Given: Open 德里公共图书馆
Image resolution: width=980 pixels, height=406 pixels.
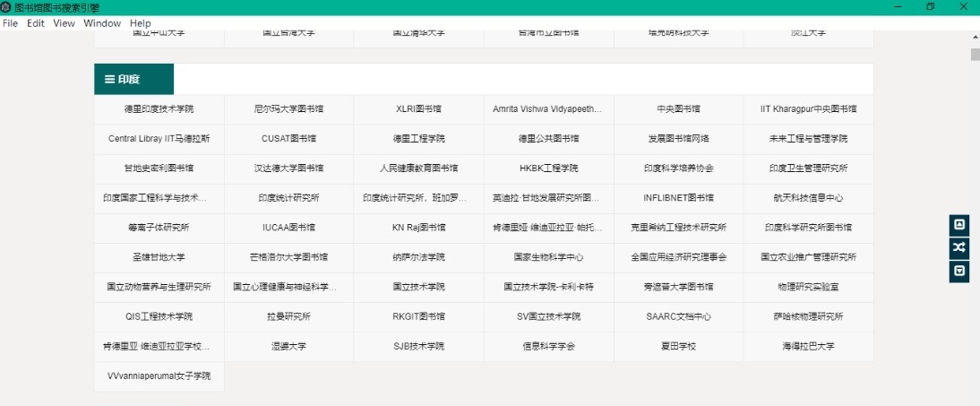Looking at the screenshot, I should coord(549,139).
